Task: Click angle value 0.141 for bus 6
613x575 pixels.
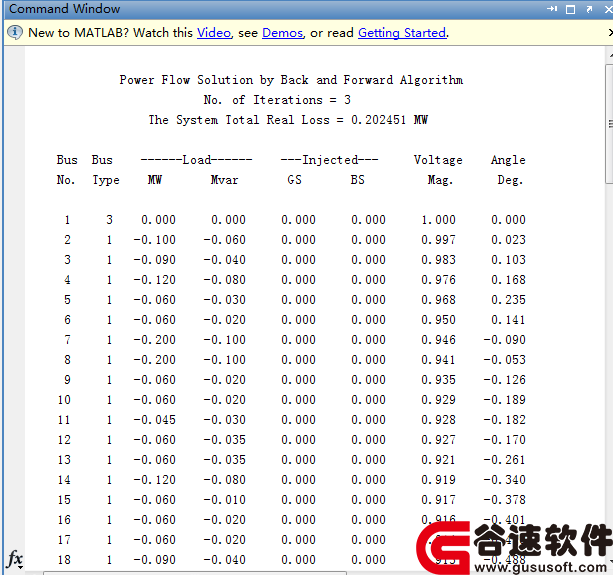Action: (508, 320)
